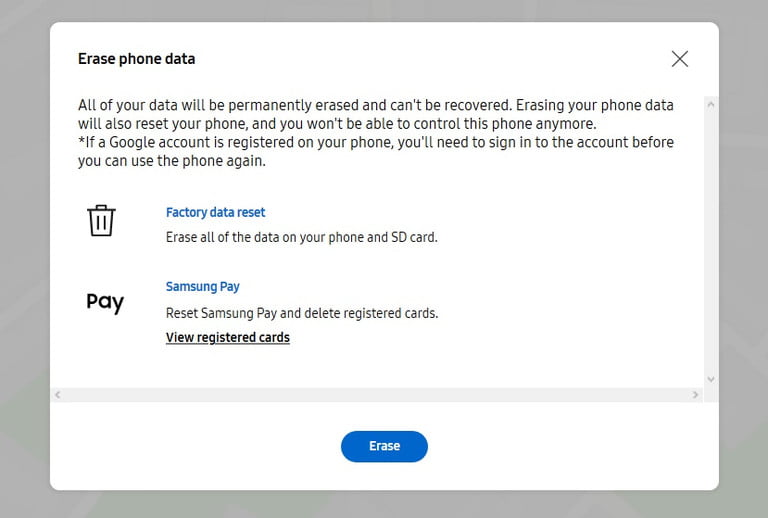
Task: Select the Samsung Pay heading
Action: pos(202,287)
